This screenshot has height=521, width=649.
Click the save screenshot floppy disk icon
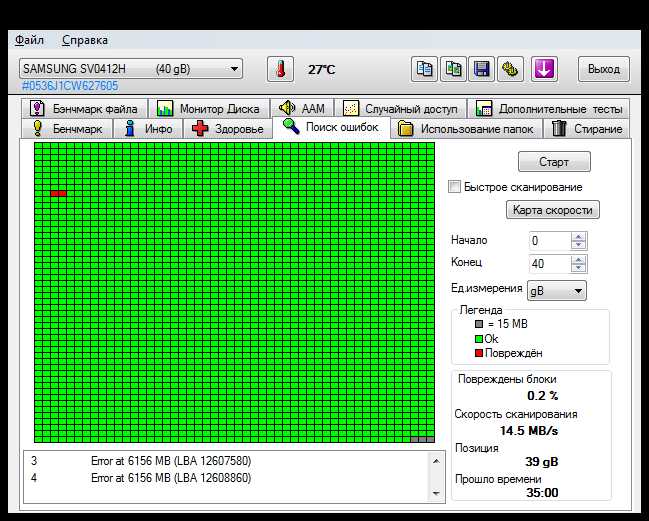tap(481, 69)
